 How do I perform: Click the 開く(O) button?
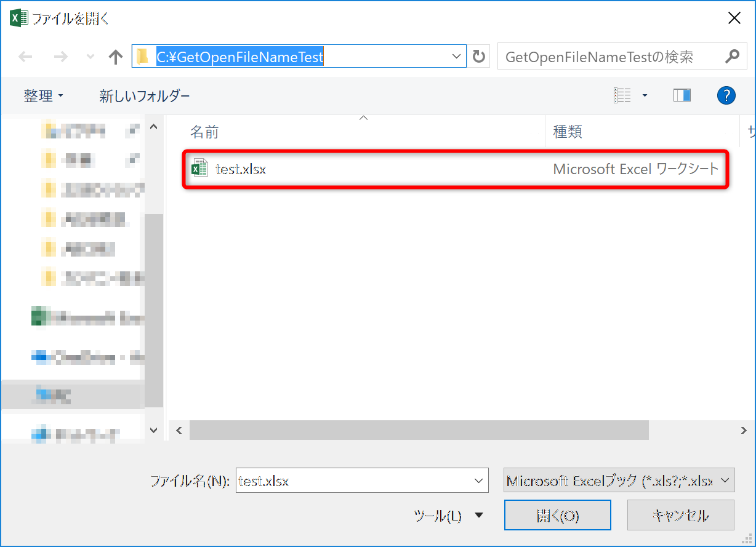coord(557,515)
